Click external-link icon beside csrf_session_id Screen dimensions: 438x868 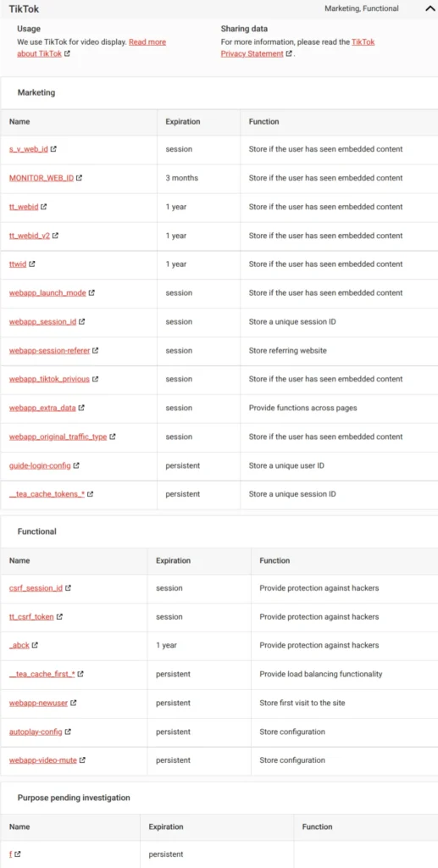pos(68,588)
